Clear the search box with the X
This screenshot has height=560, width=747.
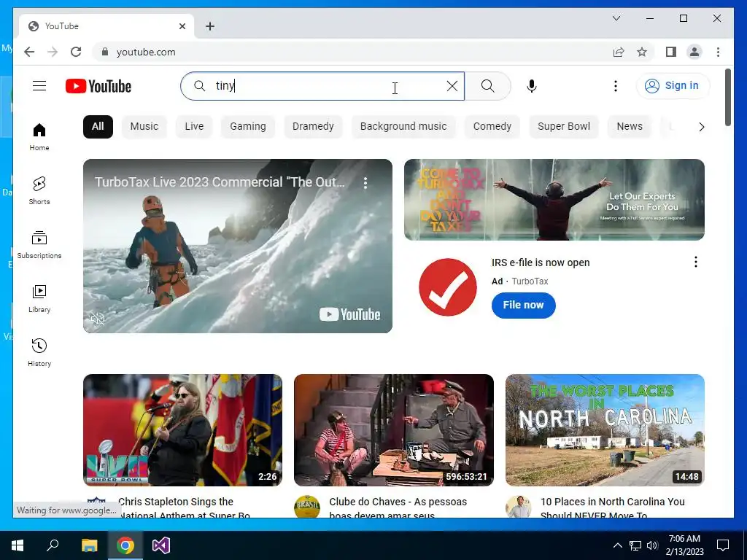coord(452,86)
